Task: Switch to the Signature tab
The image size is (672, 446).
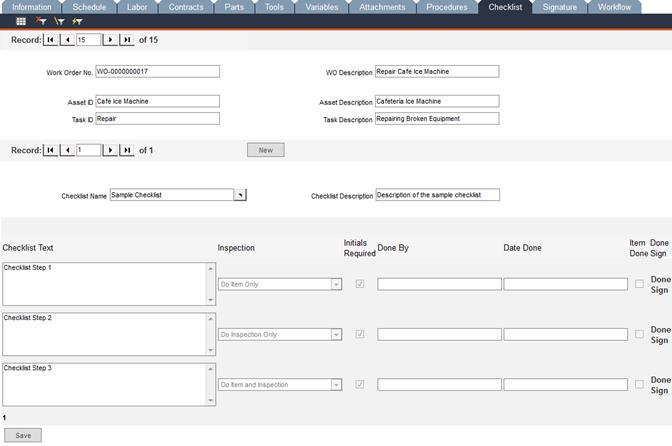Action: coord(559,7)
